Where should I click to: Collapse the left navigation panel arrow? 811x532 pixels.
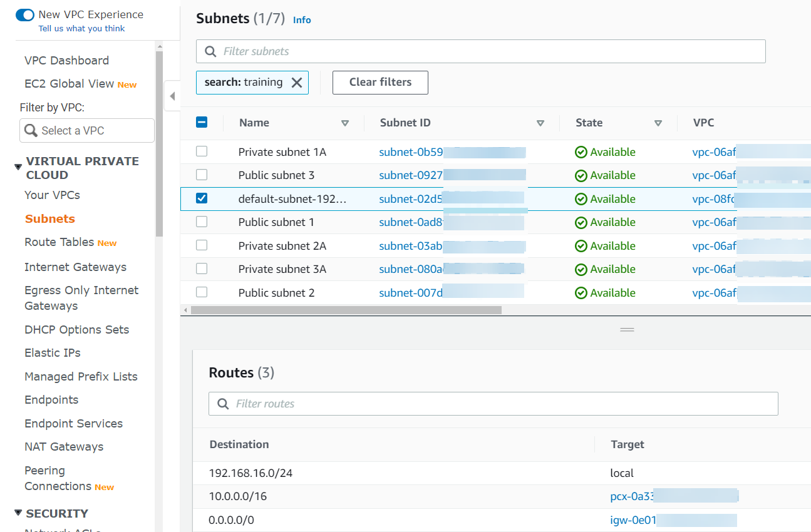coord(172,96)
